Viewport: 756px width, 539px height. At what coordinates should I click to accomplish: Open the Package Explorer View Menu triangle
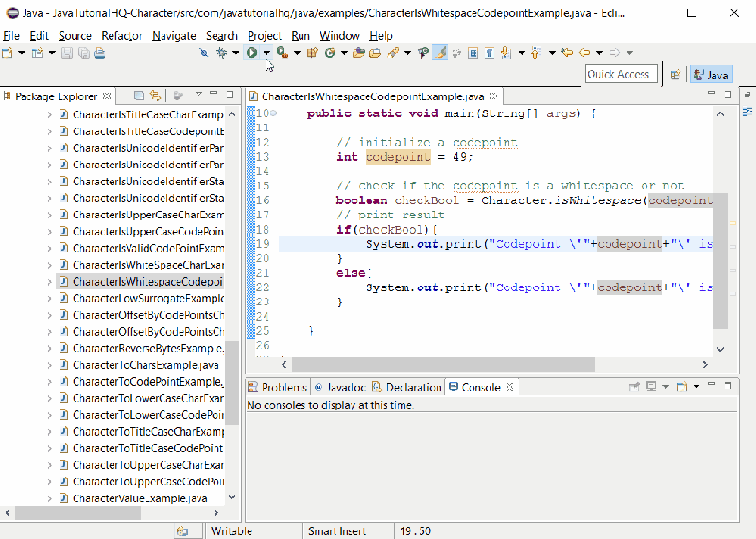198,95
